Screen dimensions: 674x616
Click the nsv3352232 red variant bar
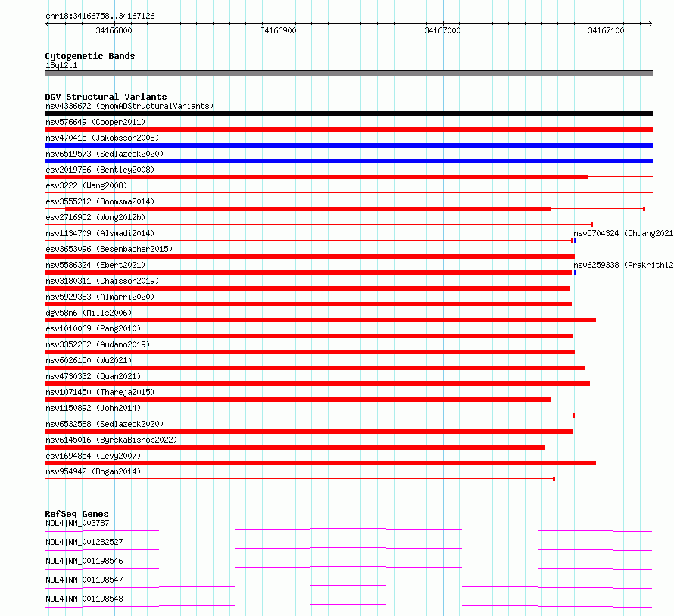coord(310,352)
